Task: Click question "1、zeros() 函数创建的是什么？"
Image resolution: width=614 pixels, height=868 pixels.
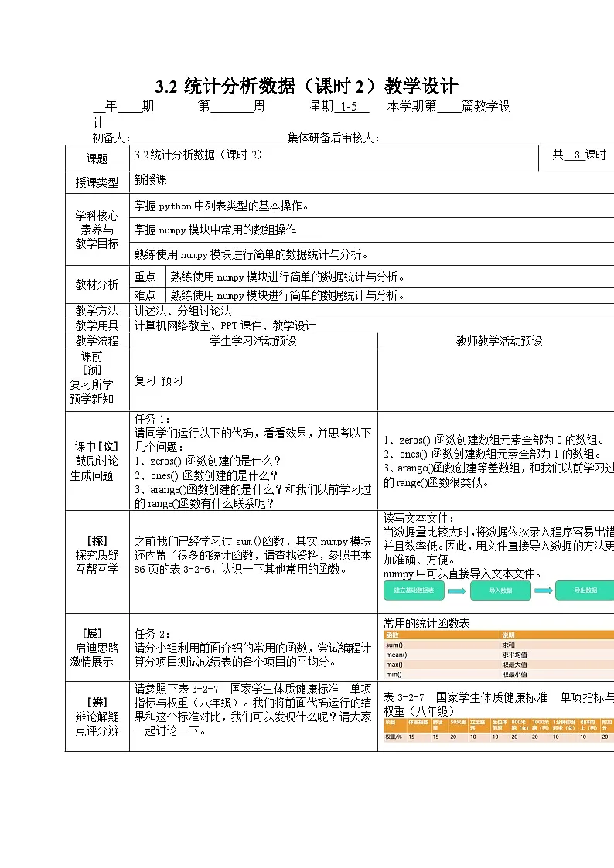Action: [x=207, y=461]
